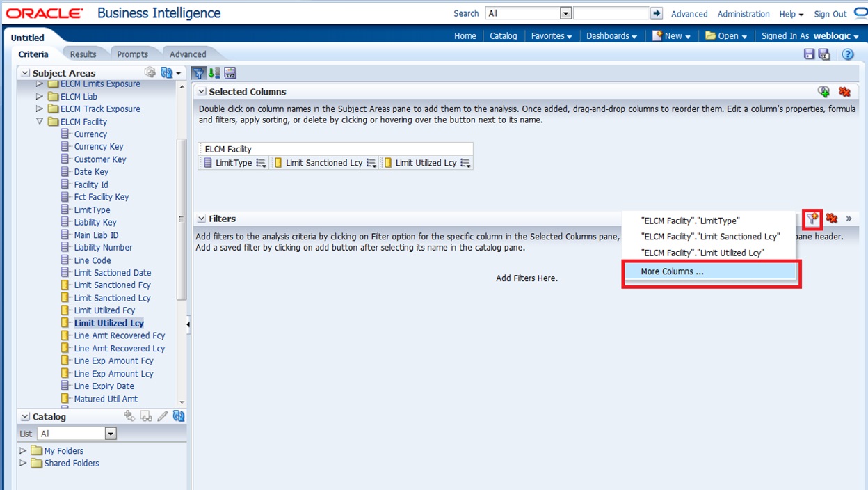Expand the ELCM Liab tree node
This screenshot has height=490, width=868.
click(40, 97)
